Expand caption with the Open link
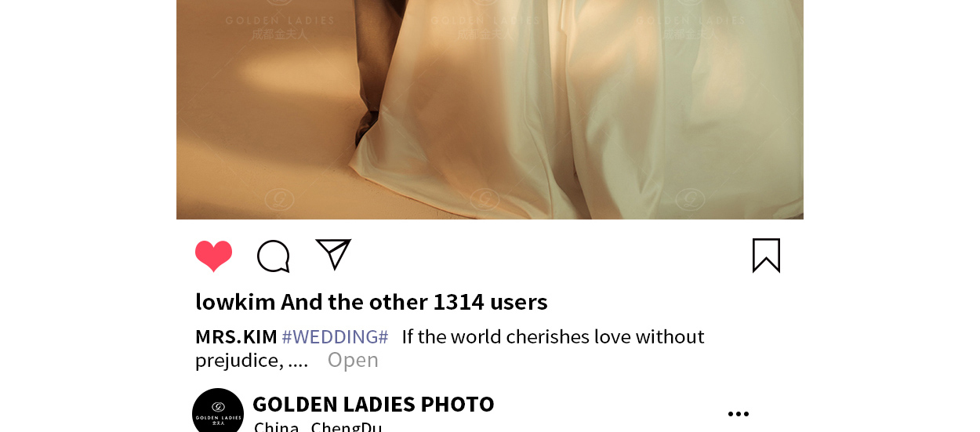The height and width of the screenshot is (432, 980). [x=353, y=360]
